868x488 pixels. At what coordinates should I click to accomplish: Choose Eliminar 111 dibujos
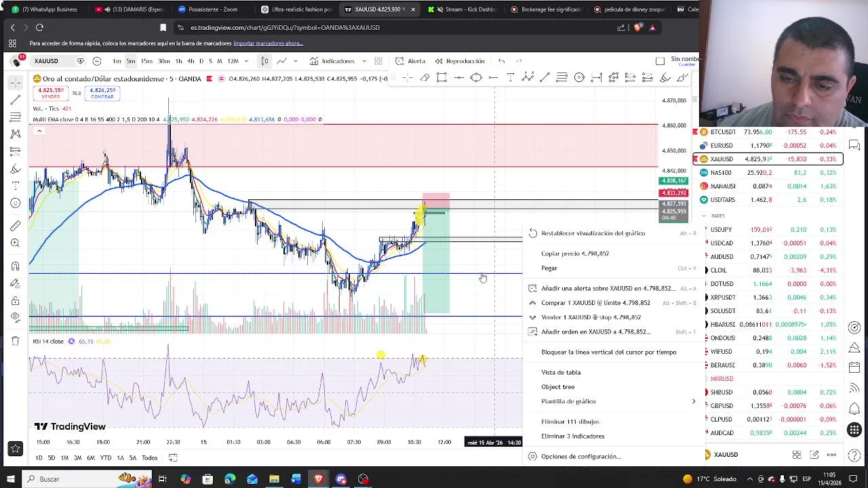coord(570,422)
